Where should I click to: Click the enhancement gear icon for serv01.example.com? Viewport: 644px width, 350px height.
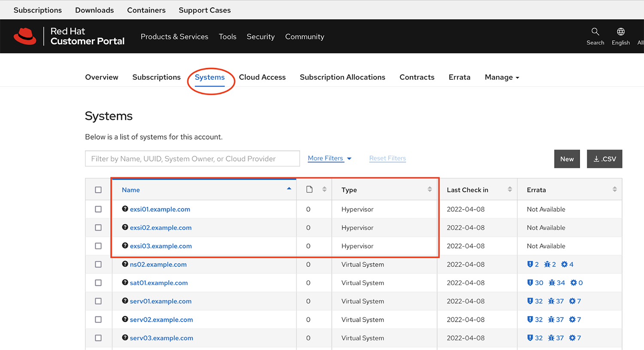(x=573, y=301)
